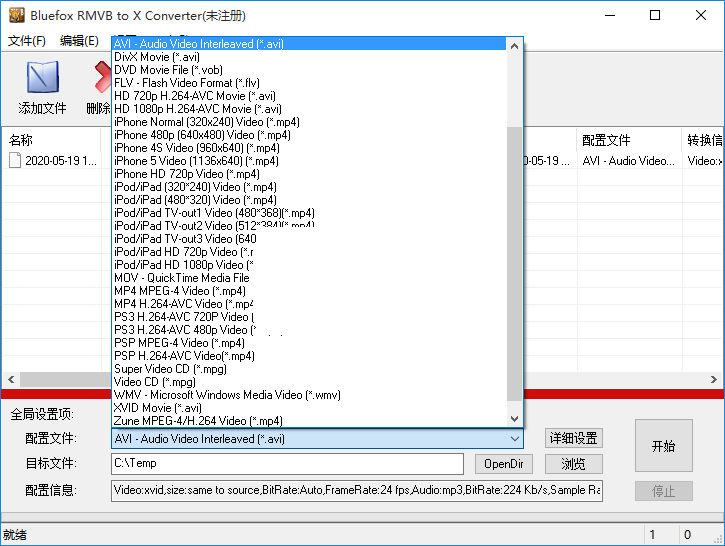Select Super Video CD (*.mpg)
The width and height of the screenshot is (725, 546).
(x=309, y=368)
